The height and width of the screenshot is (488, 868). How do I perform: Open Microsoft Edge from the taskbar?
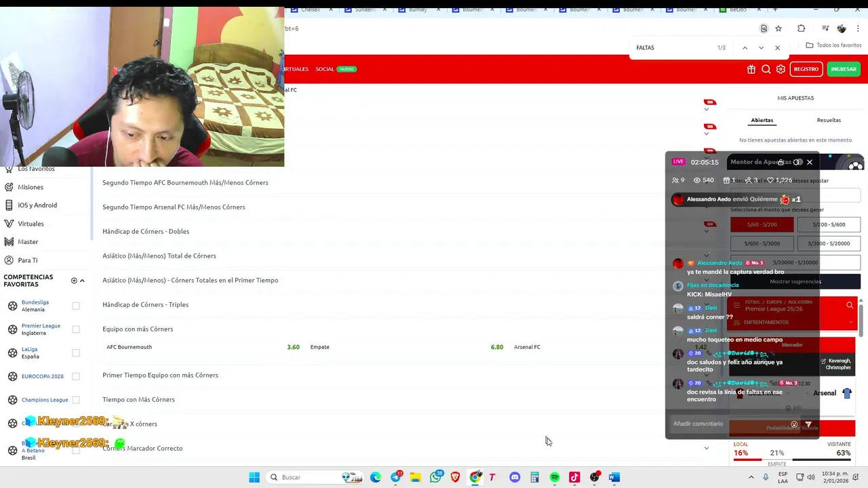[x=376, y=477]
